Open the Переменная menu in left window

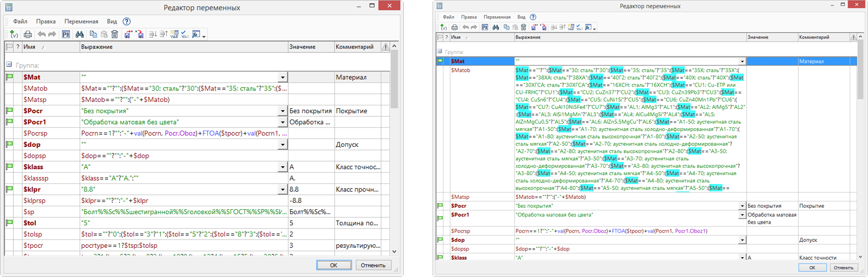tap(81, 21)
